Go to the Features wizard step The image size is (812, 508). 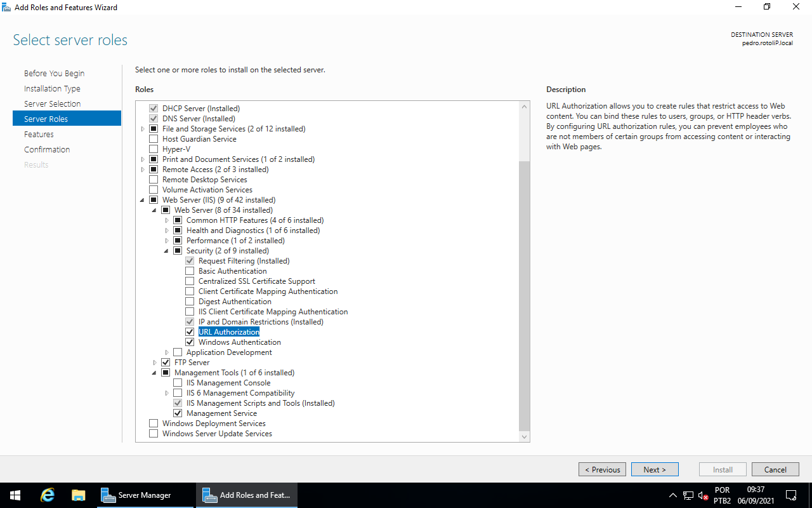[39, 134]
